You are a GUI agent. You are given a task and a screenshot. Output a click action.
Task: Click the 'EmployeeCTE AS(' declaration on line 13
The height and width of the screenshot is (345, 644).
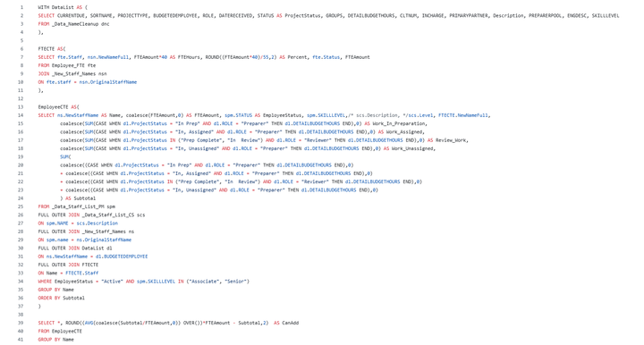[x=59, y=107]
